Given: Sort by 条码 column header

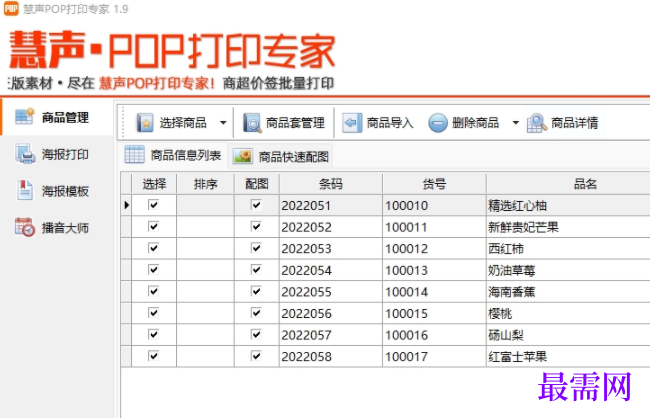Looking at the screenshot, I should [x=330, y=184].
